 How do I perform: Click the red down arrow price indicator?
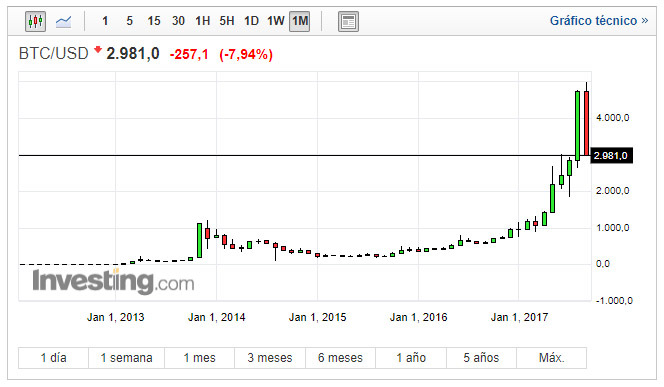pyautogui.click(x=98, y=50)
